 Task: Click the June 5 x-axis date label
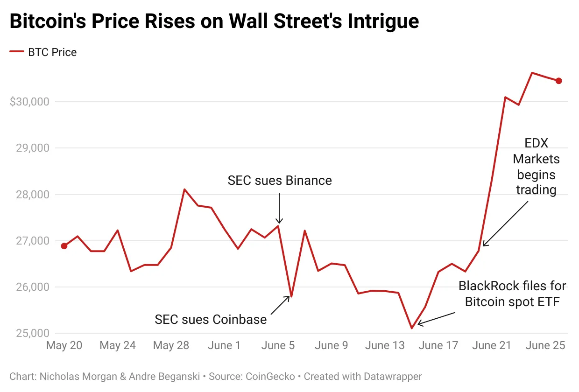point(279,346)
